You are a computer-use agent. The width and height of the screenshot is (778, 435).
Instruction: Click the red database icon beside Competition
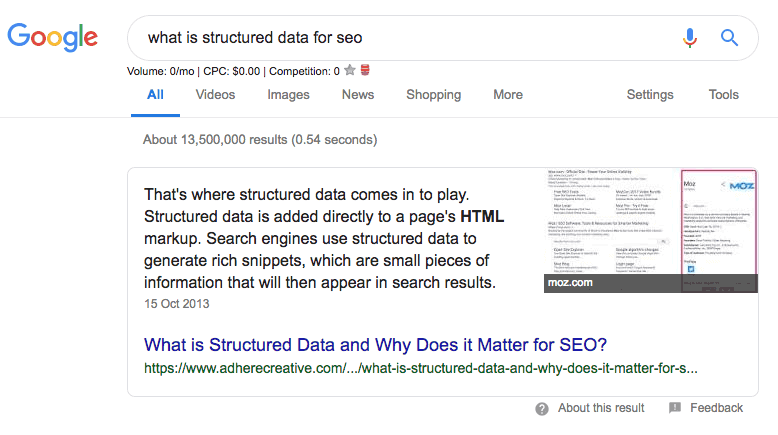[365, 71]
